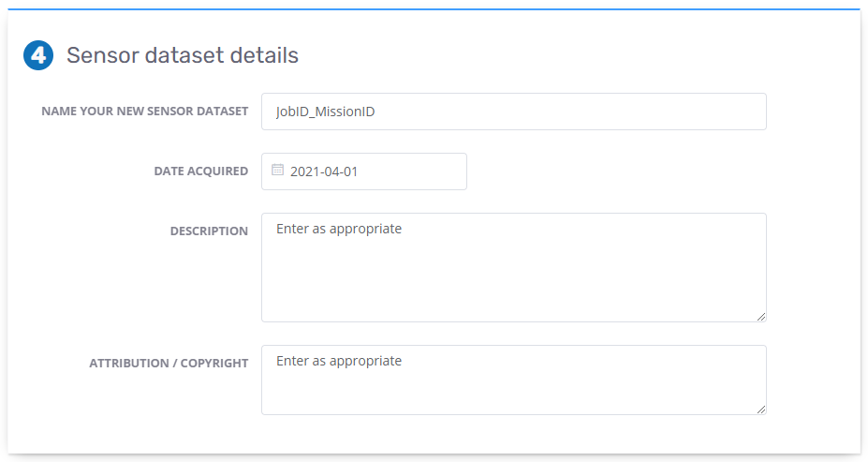868x462 pixels.
Task: Click the Name Your New Sensor Dataset label
Action: pyautogui.click(x=145, y=112)
